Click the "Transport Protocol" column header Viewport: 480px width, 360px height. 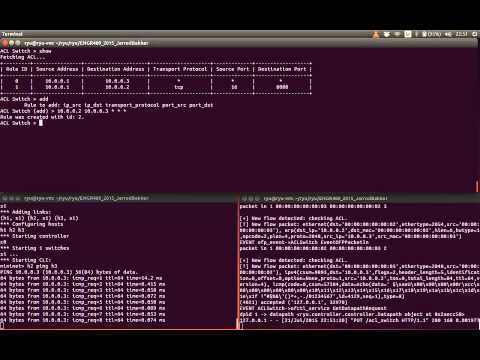pyautogui.click(x=180, y=69)
